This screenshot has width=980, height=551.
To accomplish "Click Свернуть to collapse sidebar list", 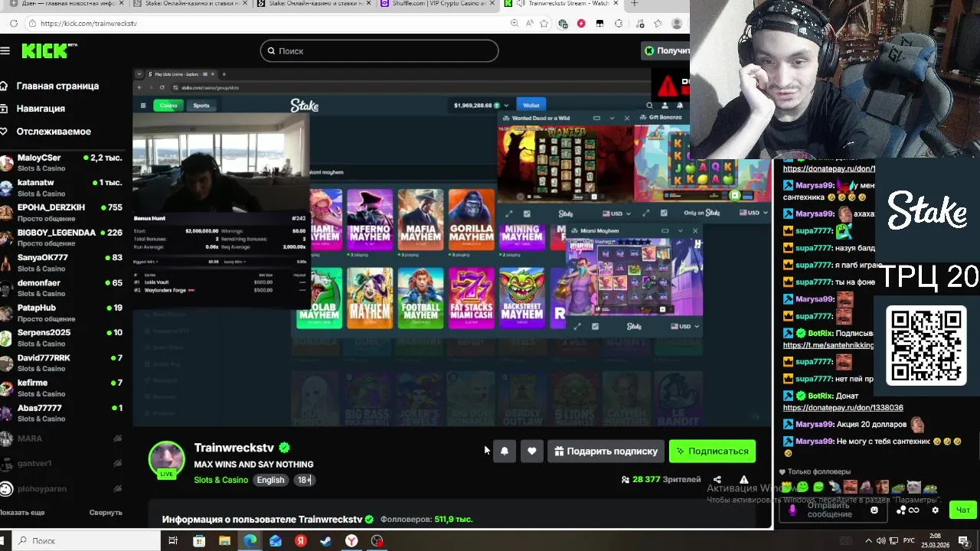I will (x=106, y=513).
